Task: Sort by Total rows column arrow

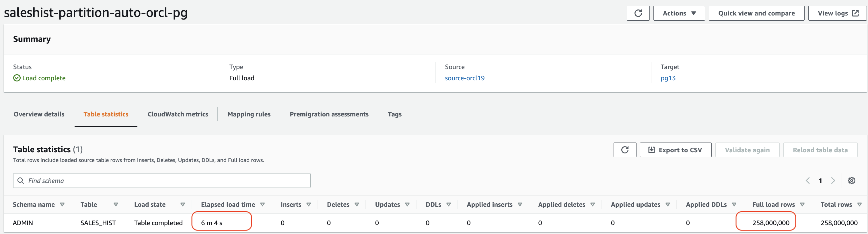Action: coord(859,204)
